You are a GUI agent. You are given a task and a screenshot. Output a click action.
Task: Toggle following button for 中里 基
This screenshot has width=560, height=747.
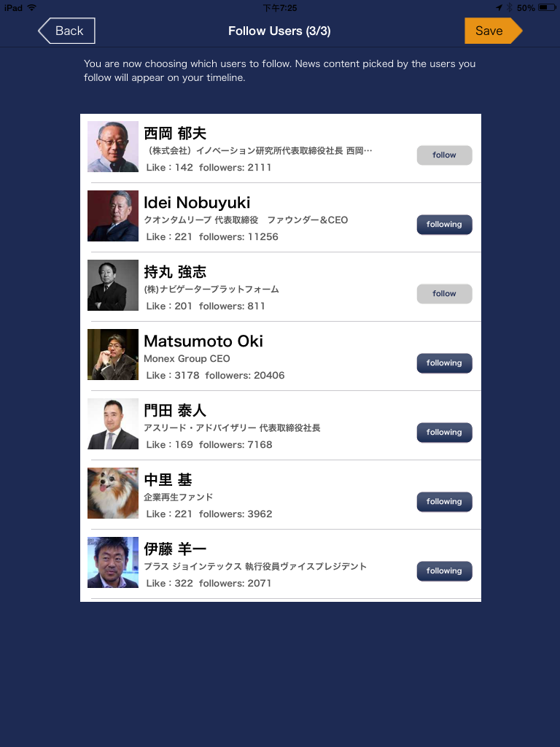point(444,502)
